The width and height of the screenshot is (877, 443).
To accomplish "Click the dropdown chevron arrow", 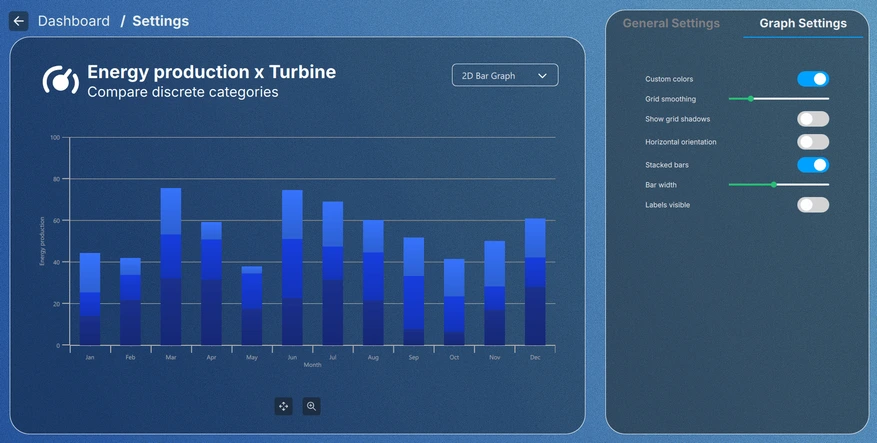I will click(543, 75).
